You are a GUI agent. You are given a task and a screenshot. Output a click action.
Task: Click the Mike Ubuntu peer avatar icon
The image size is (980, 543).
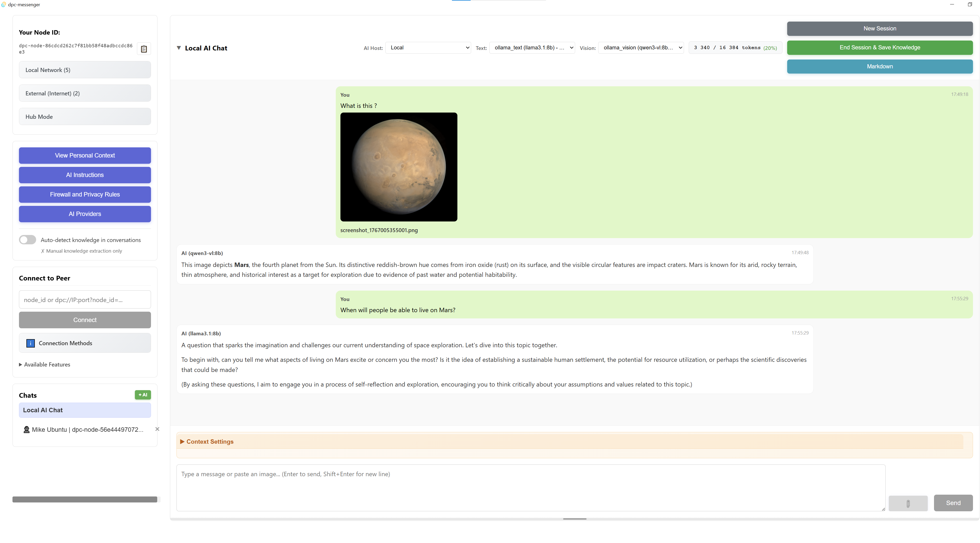tap(26, 430)
